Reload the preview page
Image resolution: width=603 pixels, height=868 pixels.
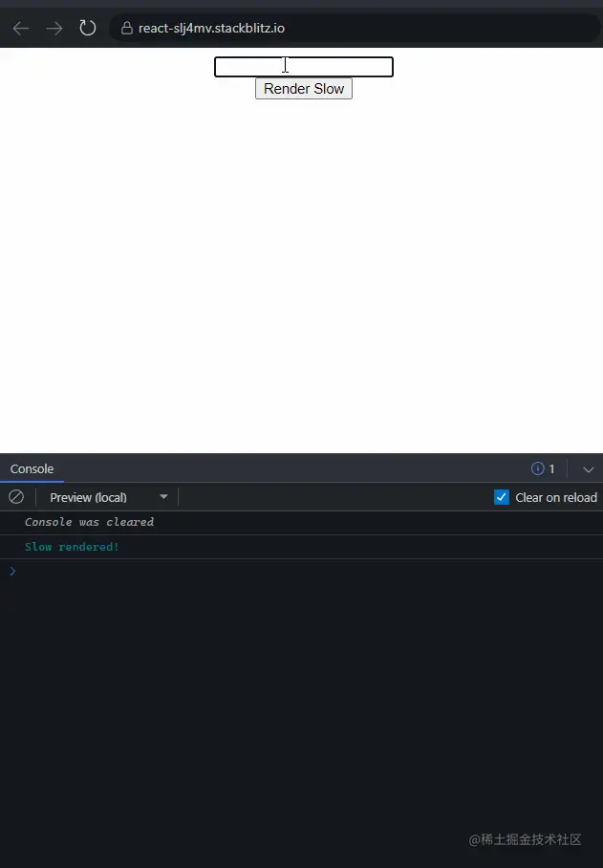87,28
